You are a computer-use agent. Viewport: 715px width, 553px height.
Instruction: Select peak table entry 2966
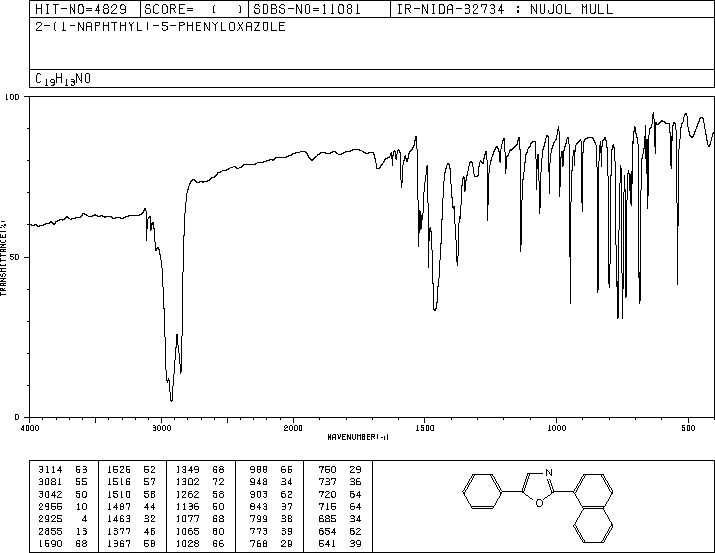click(63, 506)
